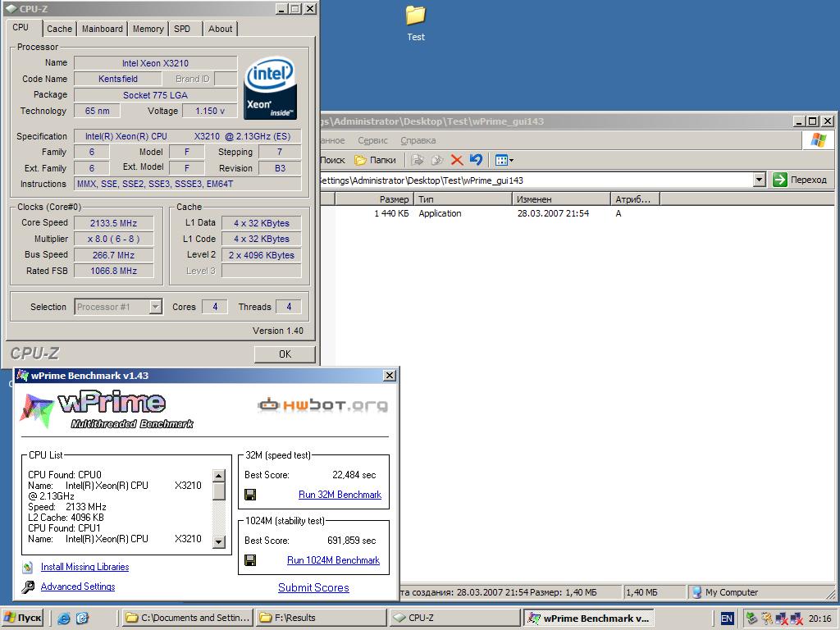Sort files by the Размер column header
Image resolution: width=840 pixels, height=630 pixels.
coord(374,199)
